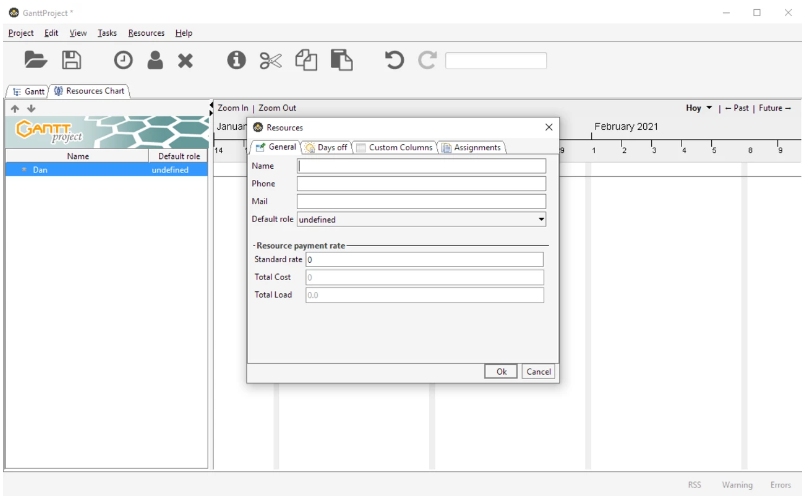
Task: Click the delete X toolbar icon
Action: tap(186, 60)
